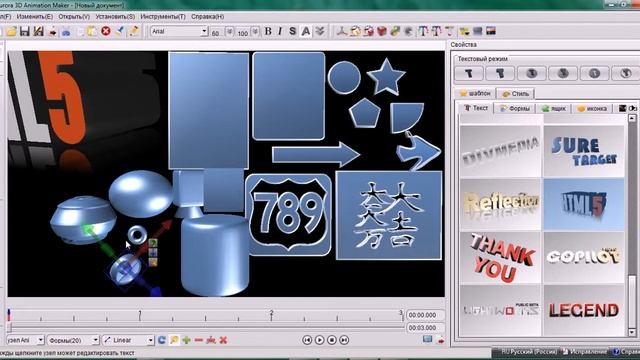Choose the SURE TARGET text template
This screenshot has height=360, width=640.
(x=584, y=151)
